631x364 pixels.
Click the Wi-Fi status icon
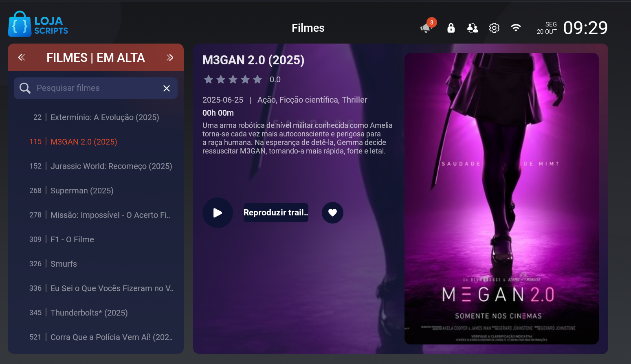(516, 28)
